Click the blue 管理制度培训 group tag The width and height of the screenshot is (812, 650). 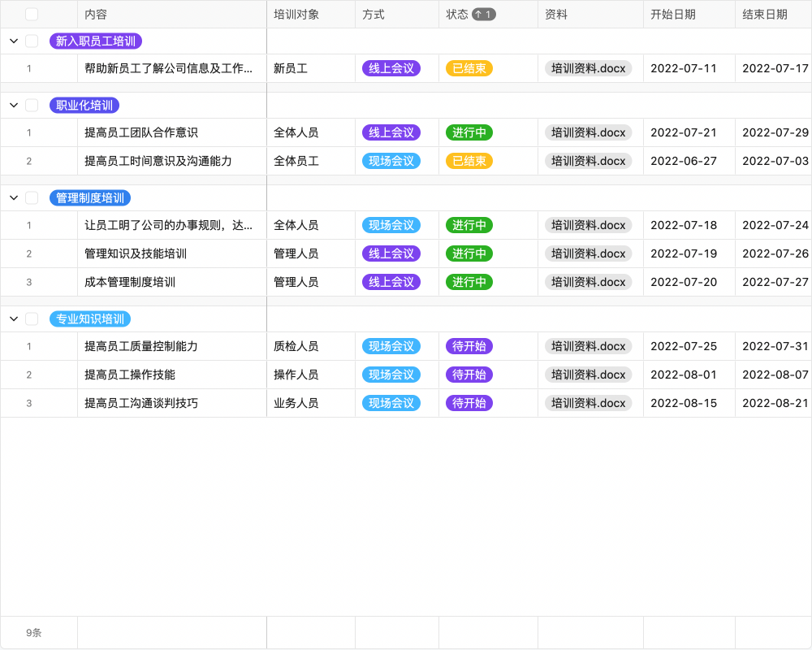pos(89,197)
